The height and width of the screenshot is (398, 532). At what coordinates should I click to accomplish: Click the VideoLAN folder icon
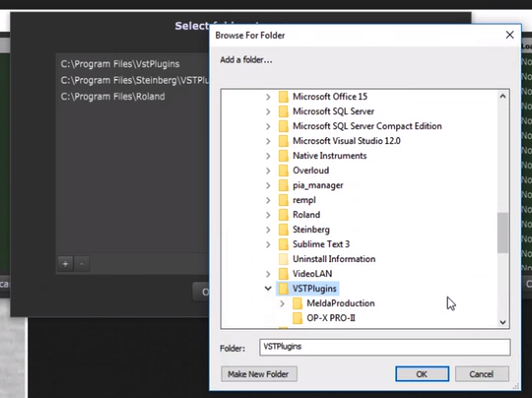(x=283, y=274)
